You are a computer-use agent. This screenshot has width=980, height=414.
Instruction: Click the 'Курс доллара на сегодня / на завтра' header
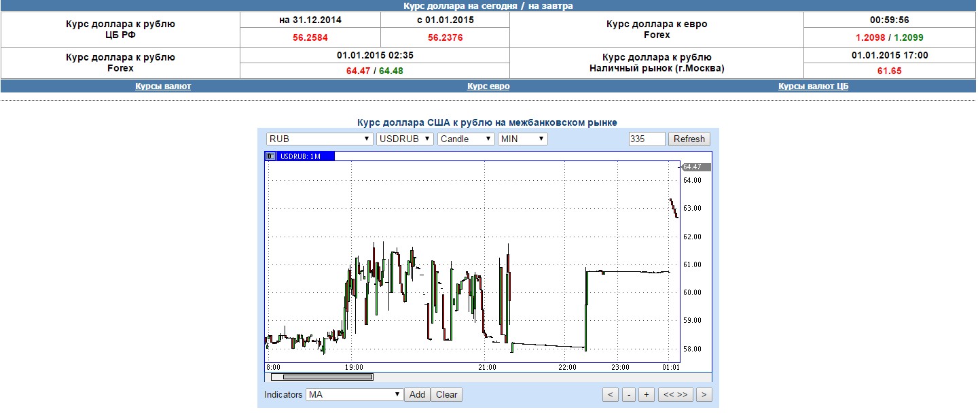488,6
